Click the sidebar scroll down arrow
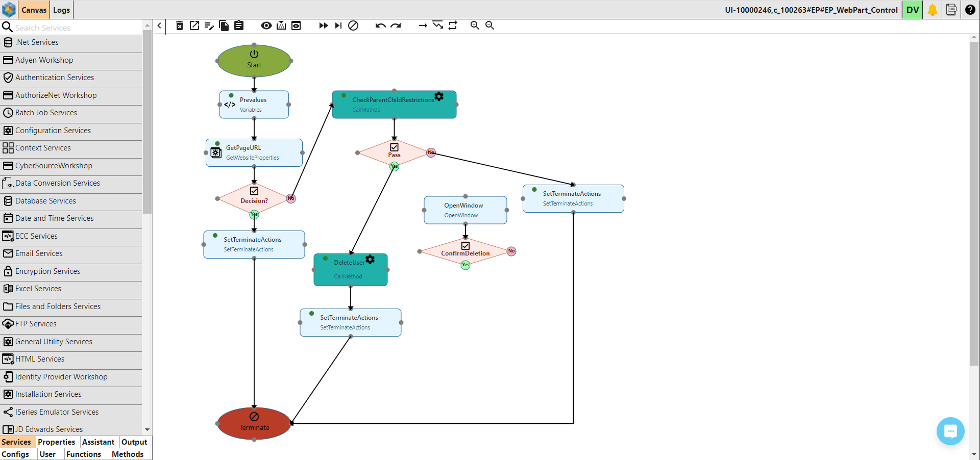This screenshot has width=980, height=460. point(147,430)
